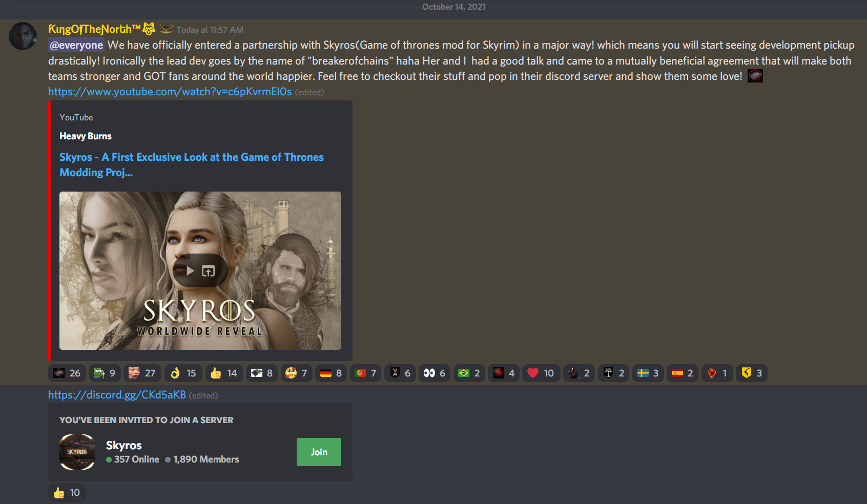This screenshot has width=867, height=504.
Task: Open the discord.gg/CKd5aKB invite link
Action: pos(117,395)
